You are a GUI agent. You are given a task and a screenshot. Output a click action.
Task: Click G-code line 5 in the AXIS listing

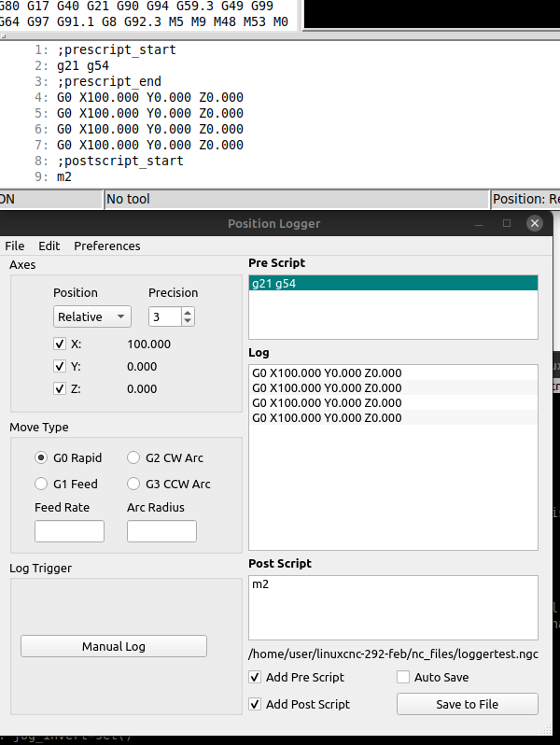coord(150,113)
